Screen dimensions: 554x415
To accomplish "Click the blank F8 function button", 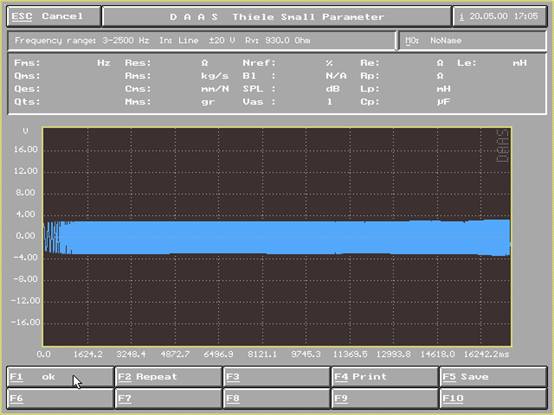I will click(277, 398).
